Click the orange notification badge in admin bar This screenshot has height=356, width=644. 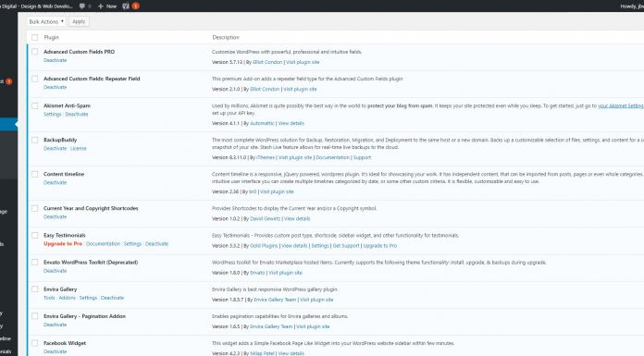[135, 6]
